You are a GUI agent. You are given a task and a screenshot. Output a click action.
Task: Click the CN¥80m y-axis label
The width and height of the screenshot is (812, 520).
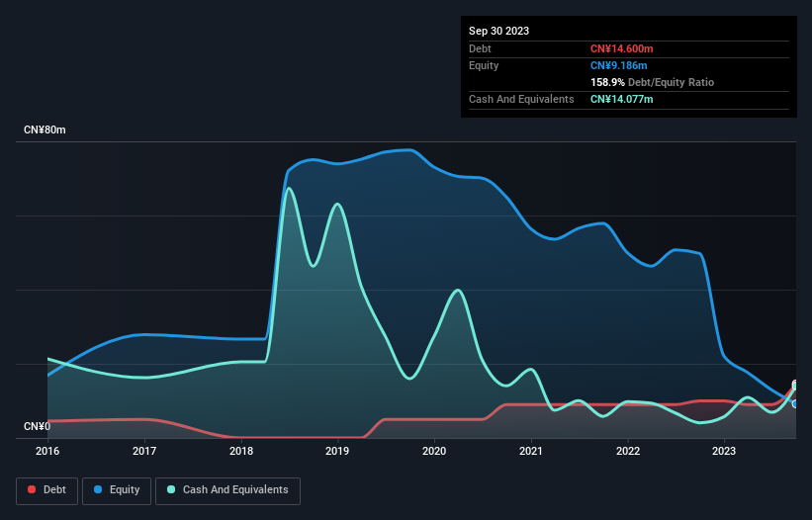click(x=45, y=130)
